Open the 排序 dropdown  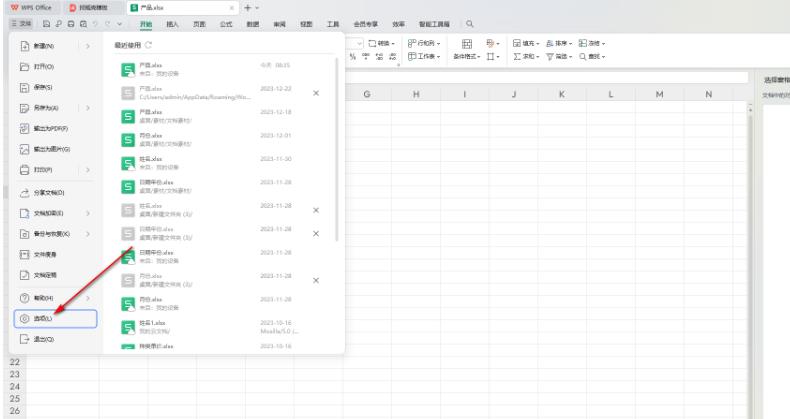click(559, 43)
